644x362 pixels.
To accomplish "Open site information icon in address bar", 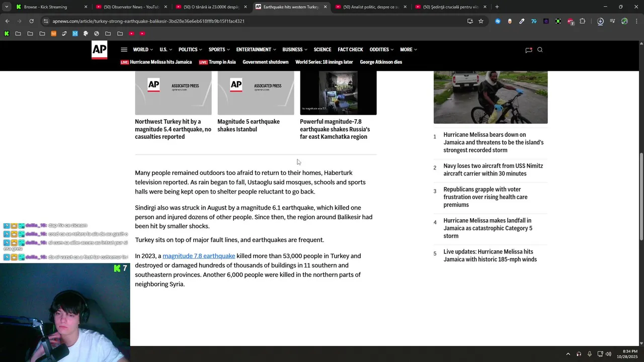I will [46, 21].
